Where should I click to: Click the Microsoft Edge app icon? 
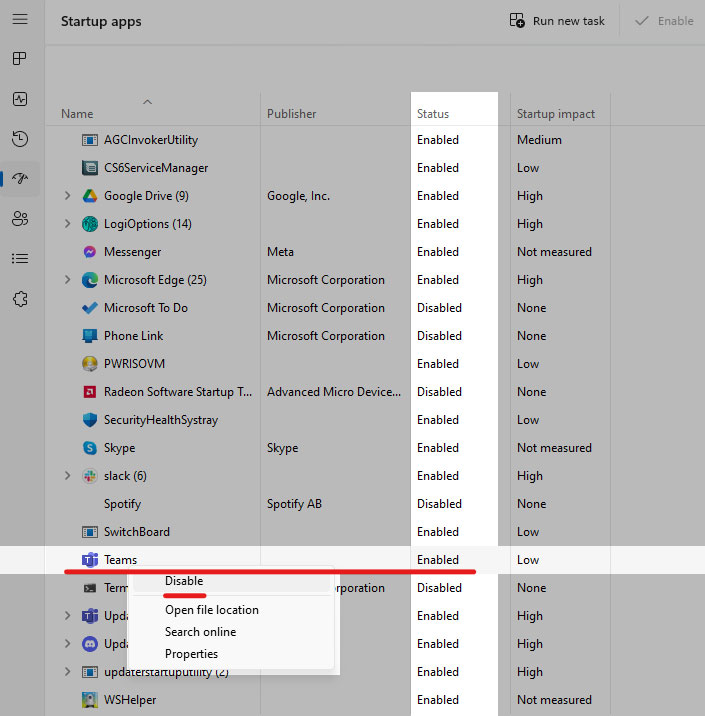click(89, 280)
